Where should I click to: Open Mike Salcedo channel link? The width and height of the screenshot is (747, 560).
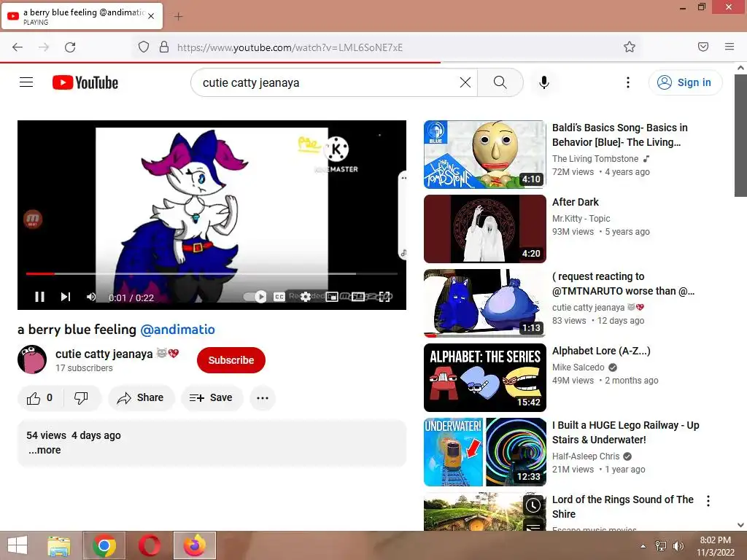coord(578,367)
